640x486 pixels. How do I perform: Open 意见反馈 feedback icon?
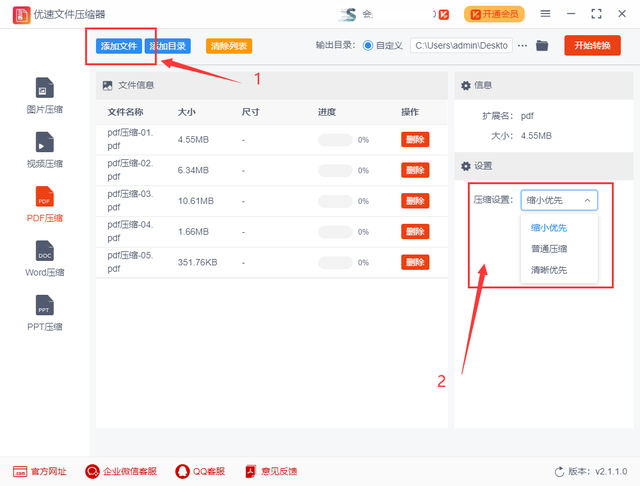point(251,471)
